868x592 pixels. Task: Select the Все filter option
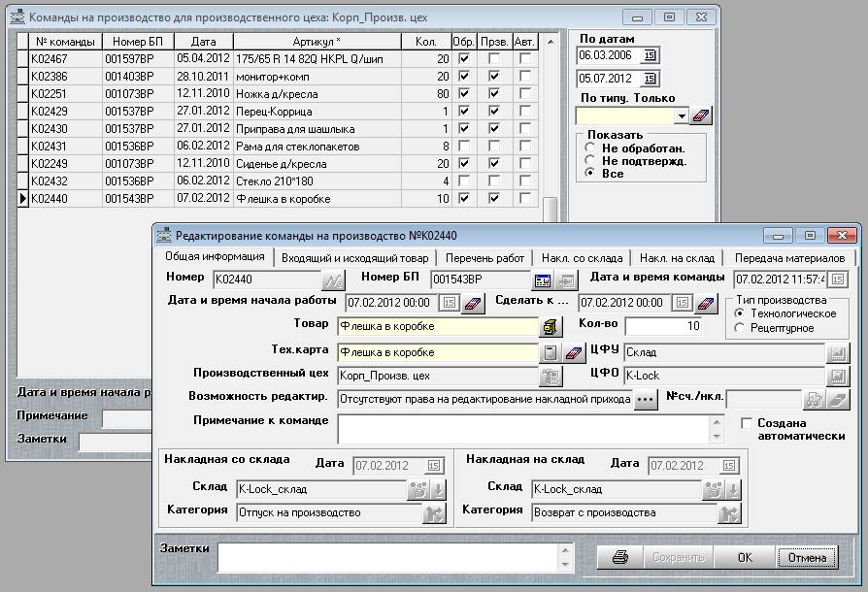click(590, 173)
